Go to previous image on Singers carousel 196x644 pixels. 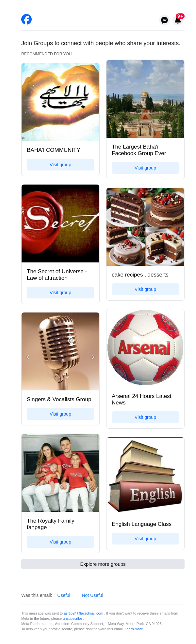(28, 357)
